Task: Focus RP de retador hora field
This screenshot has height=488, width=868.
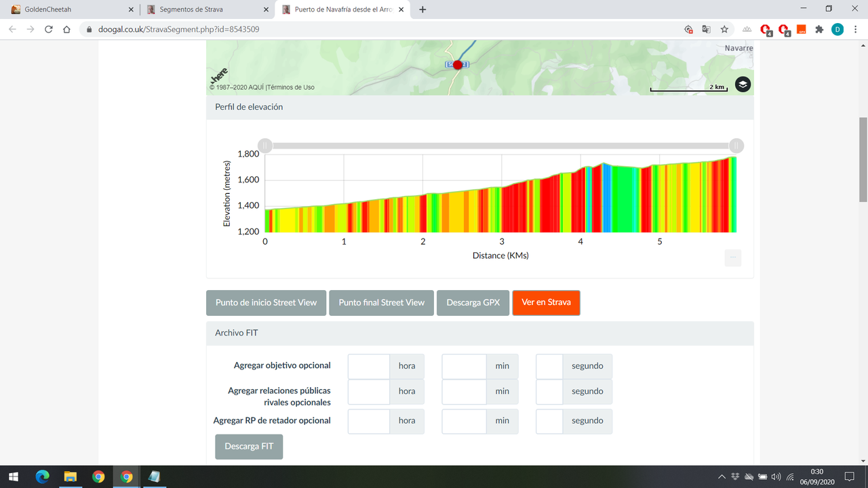Action: (368, 421)
